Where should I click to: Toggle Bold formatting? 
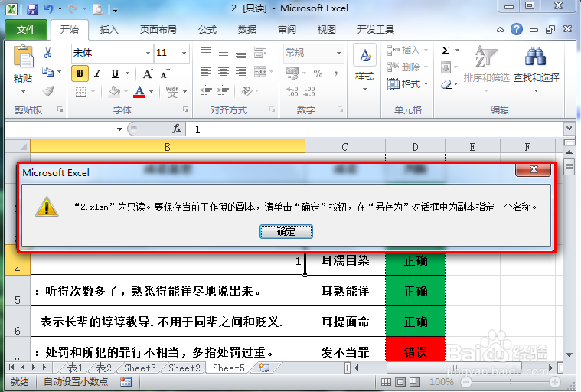(80, 73)
